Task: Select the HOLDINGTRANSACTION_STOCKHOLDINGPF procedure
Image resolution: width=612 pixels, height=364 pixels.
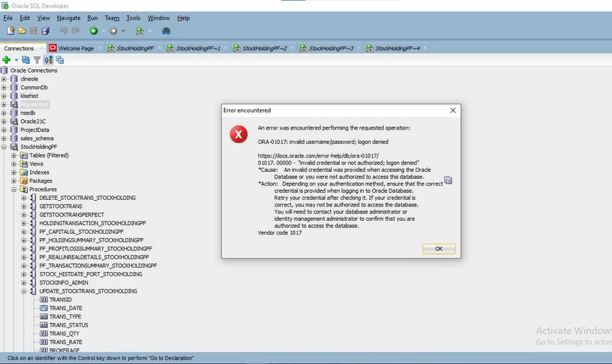Action: 92,223
